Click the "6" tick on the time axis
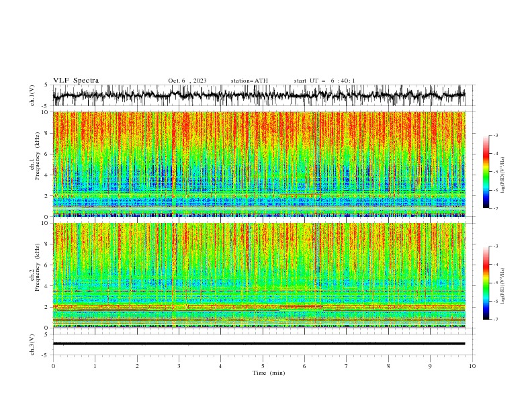The image size is (532, 411). click(x=304, y=366)
